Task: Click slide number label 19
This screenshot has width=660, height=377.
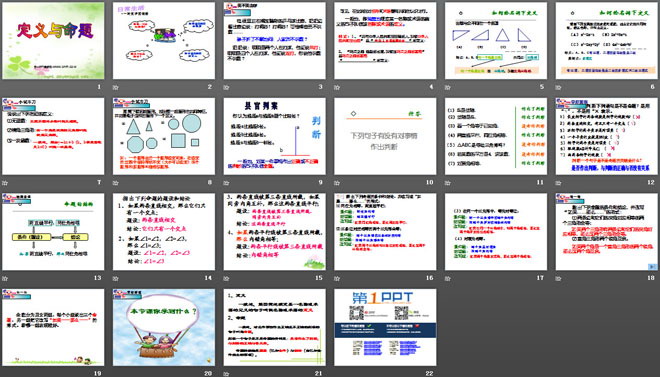Action: click(98, 373)
